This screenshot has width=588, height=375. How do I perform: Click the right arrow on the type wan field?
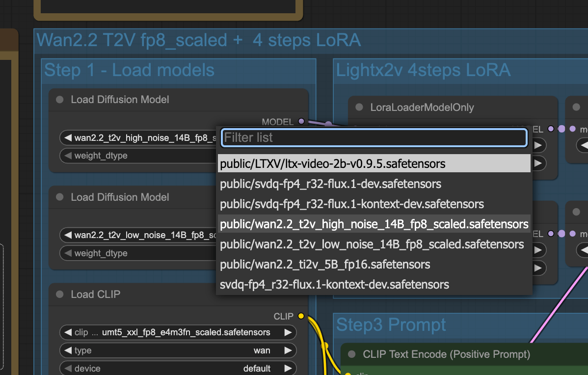coord(288,350)
